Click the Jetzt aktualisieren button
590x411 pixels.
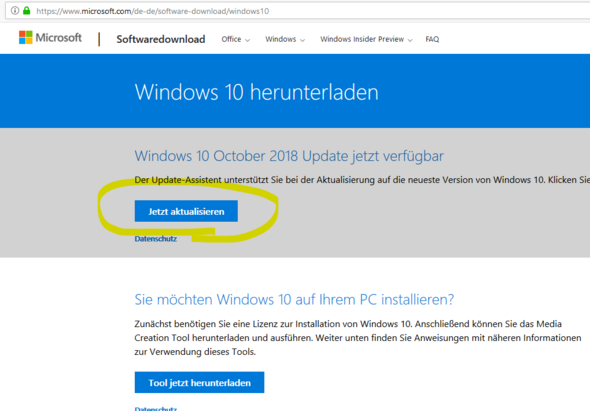point(186,211)
